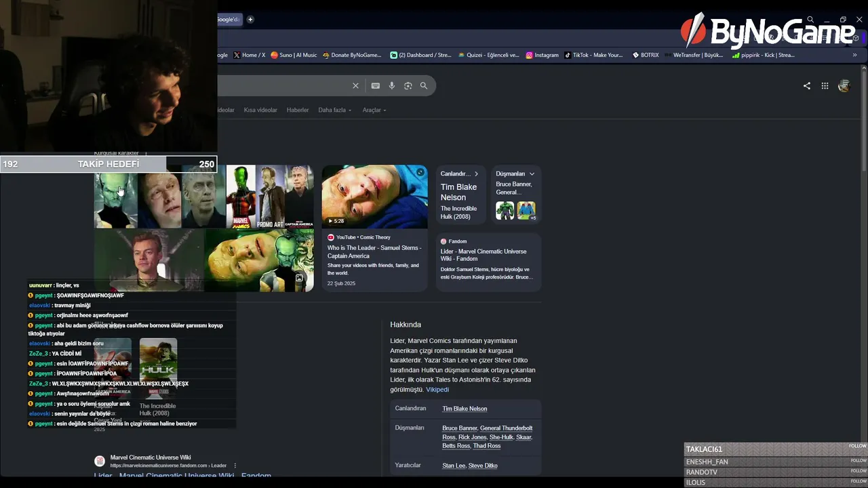Image resolution: width=868 pixels, height=488 pixels.
Task: Open the Donate ByNoGame bookmark
Action: pyautogui.click(x=352, y=55)
